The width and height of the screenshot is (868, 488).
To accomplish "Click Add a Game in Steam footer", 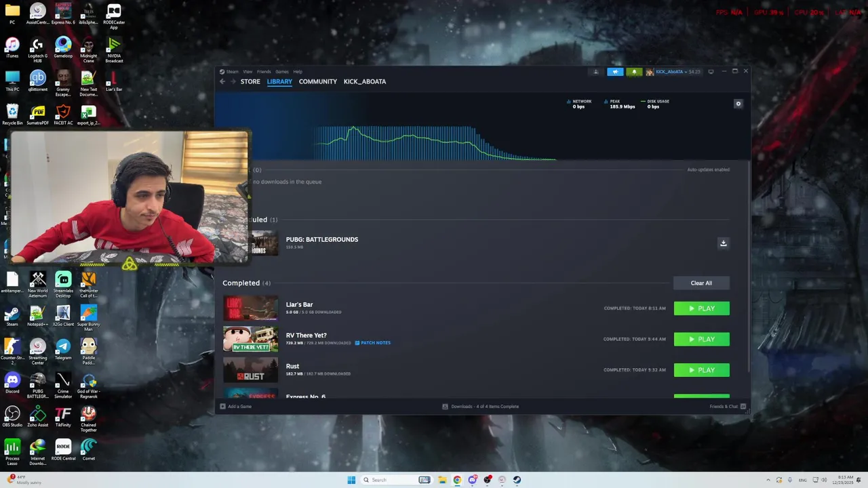I will click(x=235, y=407).
